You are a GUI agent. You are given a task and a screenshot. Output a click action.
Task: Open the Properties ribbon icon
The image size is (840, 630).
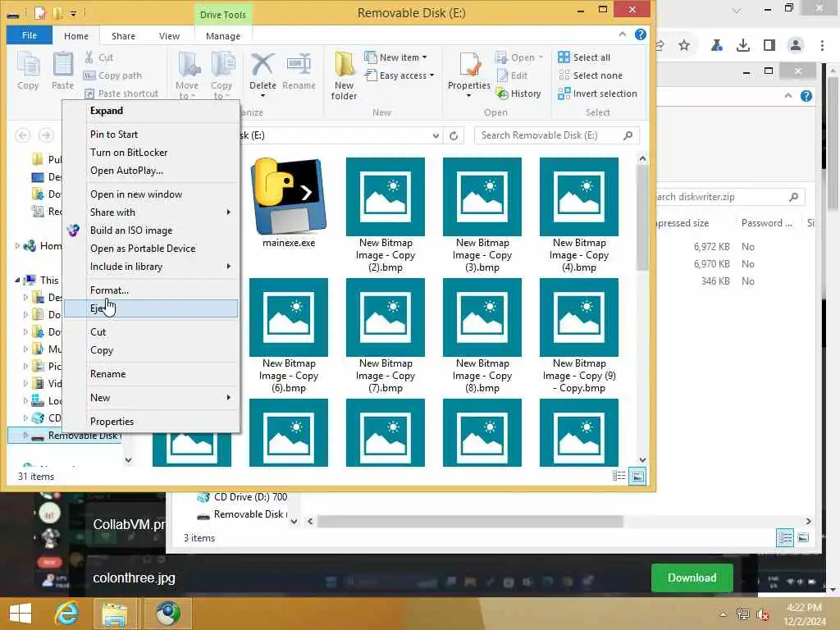coord(468,66)
